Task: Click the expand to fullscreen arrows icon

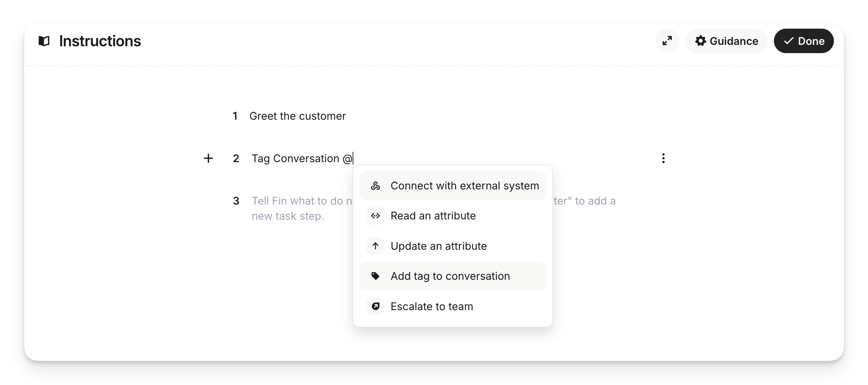Action: pyautogui.click(x=667, y=41)
